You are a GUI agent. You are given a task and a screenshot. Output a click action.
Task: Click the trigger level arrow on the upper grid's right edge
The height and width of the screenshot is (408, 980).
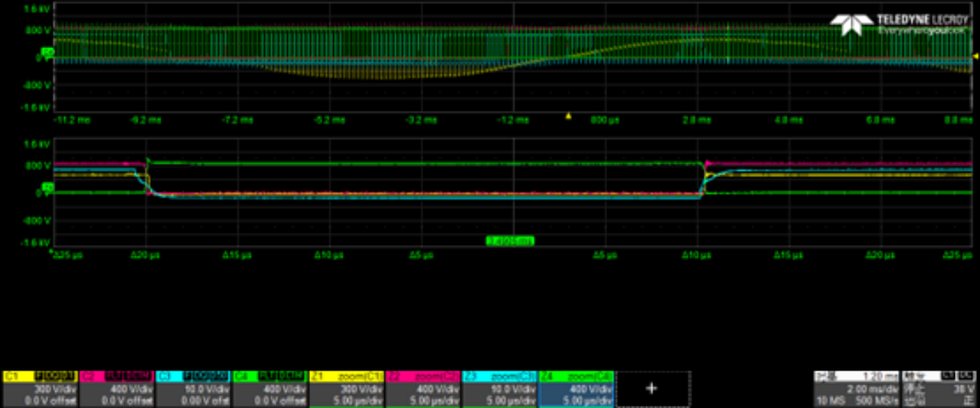(975, 57)
